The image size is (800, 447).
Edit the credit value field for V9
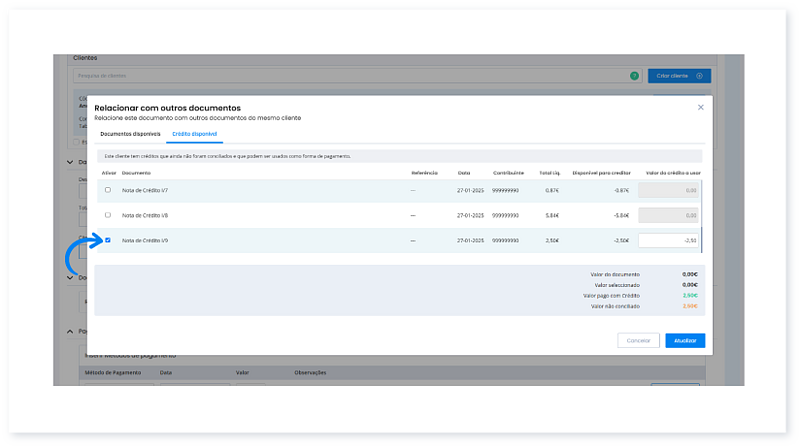point(668,240)
